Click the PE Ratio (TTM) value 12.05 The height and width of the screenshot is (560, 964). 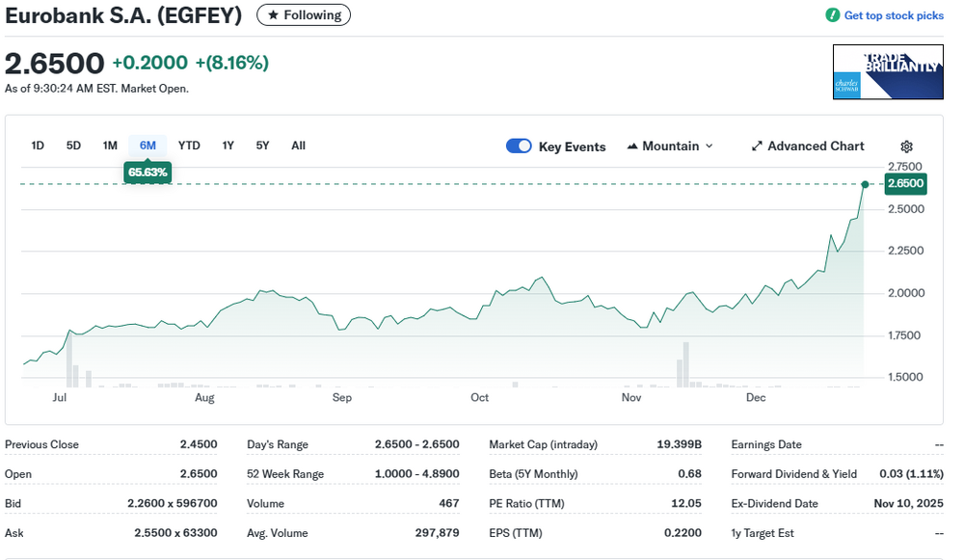tap(686, 503)
